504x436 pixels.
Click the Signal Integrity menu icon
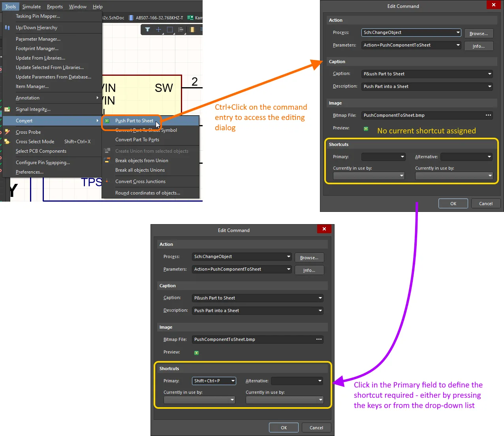(7, 109)
